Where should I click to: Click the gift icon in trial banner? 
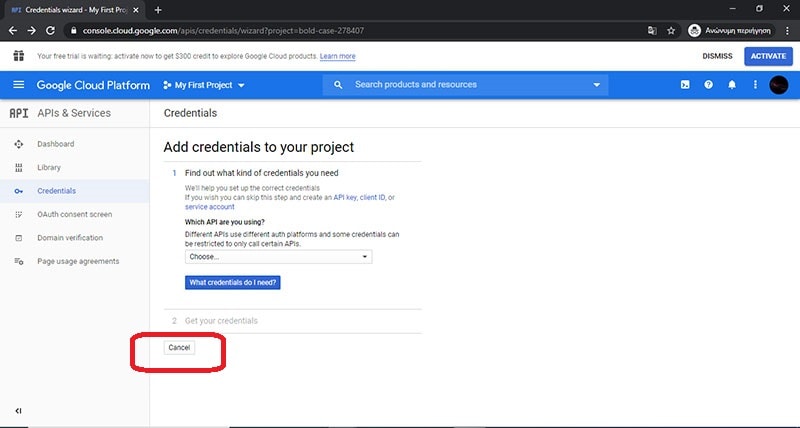point(18,56)
